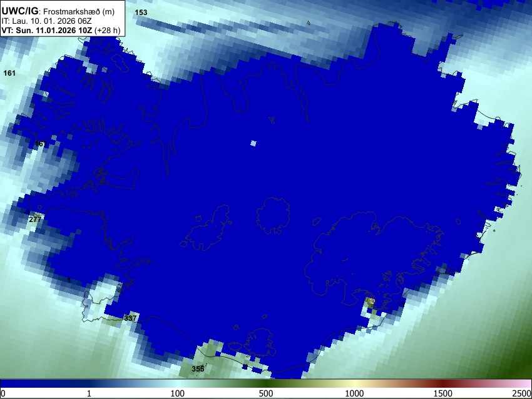Click the yellowish high-value patch at Vatnajökull's southern edge
Image resolution: width=532 pixels, height=399 pixels.
click(x=370, y=301)
